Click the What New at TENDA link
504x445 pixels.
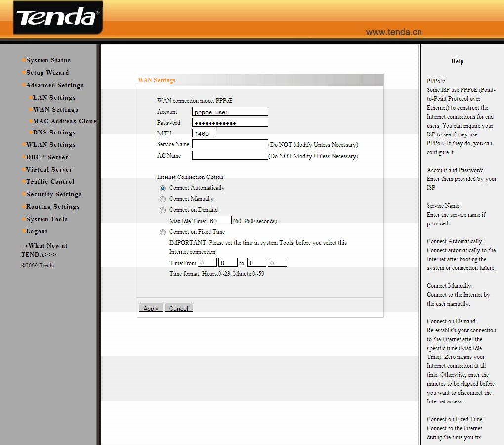tap(44, 250)
